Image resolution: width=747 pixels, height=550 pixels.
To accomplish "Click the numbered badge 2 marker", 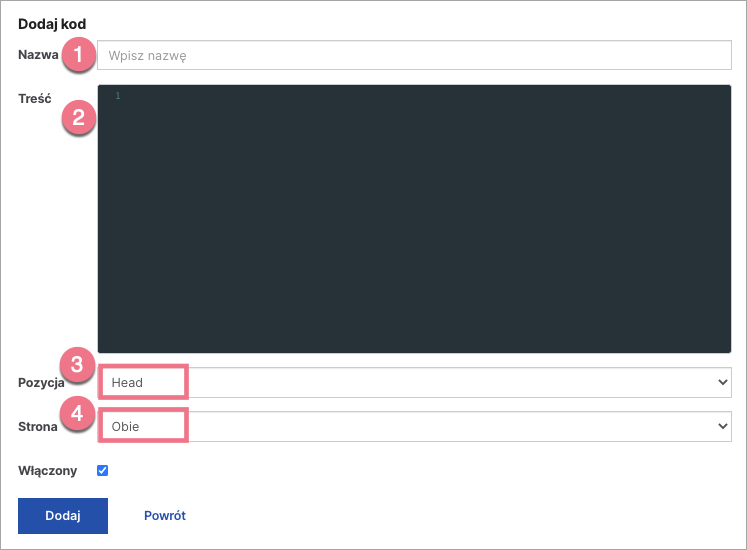I will pos(79,119).
